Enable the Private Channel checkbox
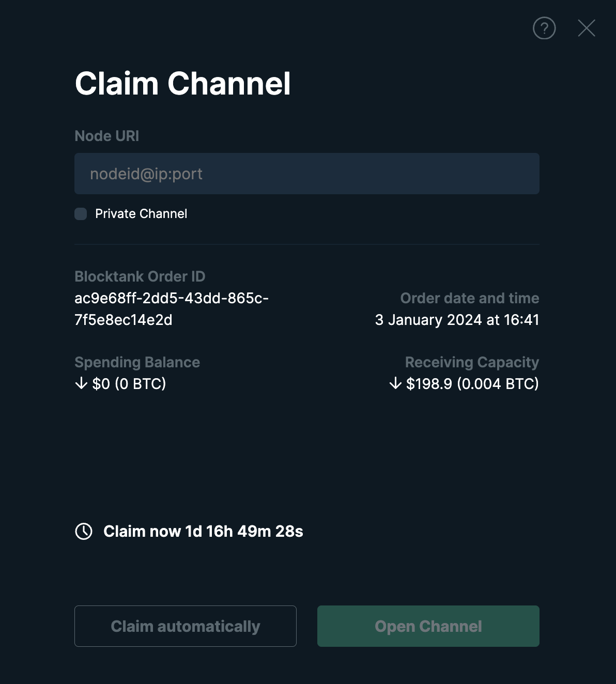The image size is (616, 684). pos(81,214)
